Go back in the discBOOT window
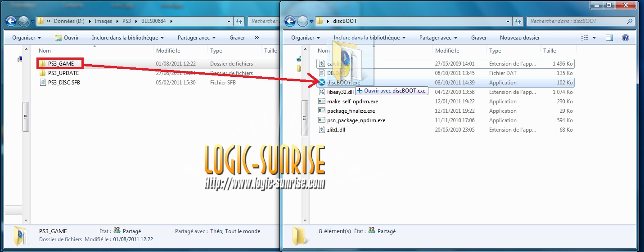 [x=290, y=21]
